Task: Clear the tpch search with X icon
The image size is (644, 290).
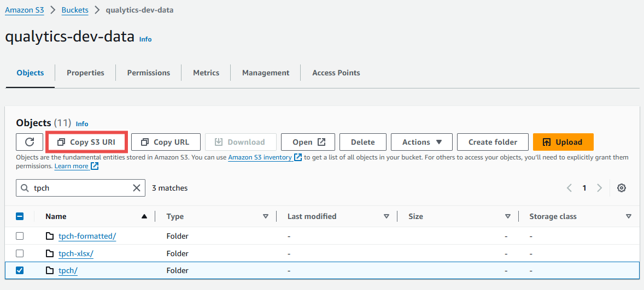Action: coord(136,188)
